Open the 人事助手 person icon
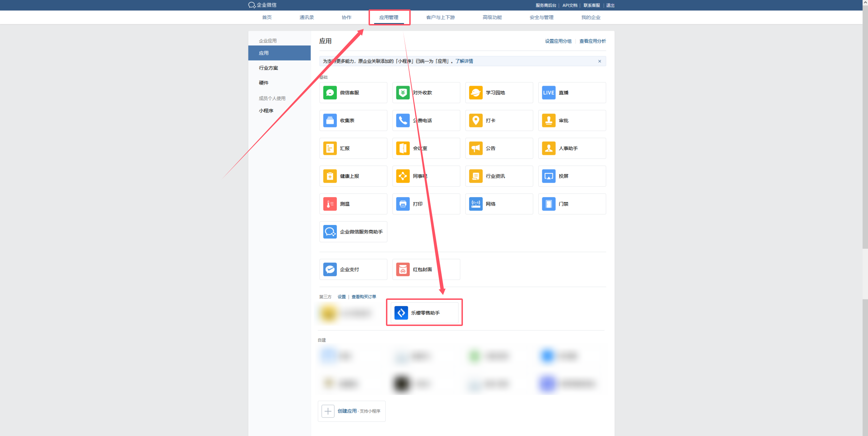 549,148
